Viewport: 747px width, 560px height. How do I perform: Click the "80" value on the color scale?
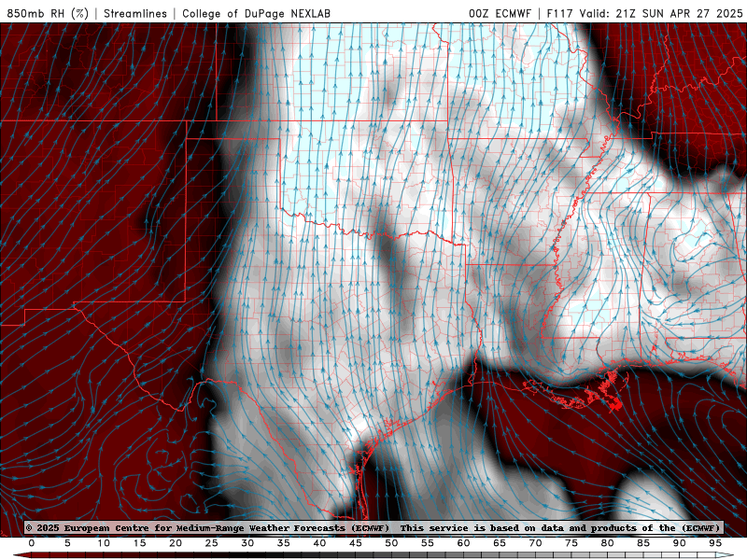pyautogui.click(x=607, y=543)
